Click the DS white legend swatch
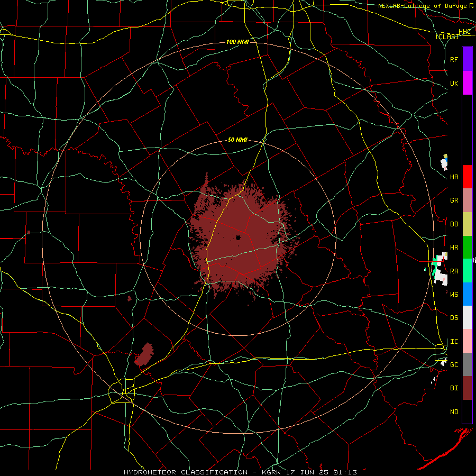The width and height of the screenshot is (476, 476). pos(467,317)
